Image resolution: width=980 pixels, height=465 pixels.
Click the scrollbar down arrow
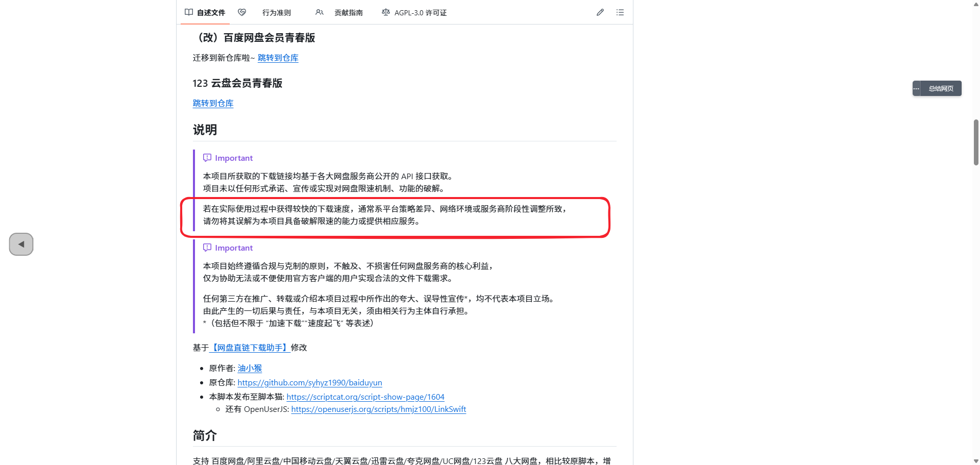click(x=976, y=461)
